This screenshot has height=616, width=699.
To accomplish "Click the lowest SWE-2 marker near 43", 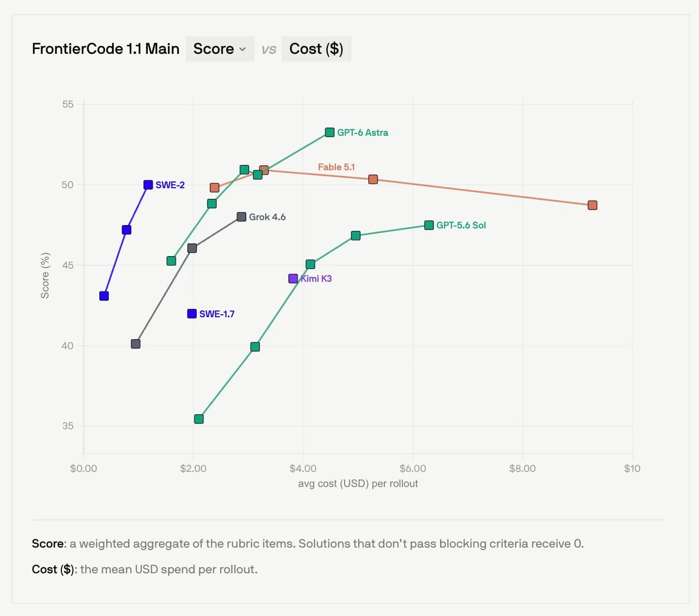I will click(x=104, y=296).
